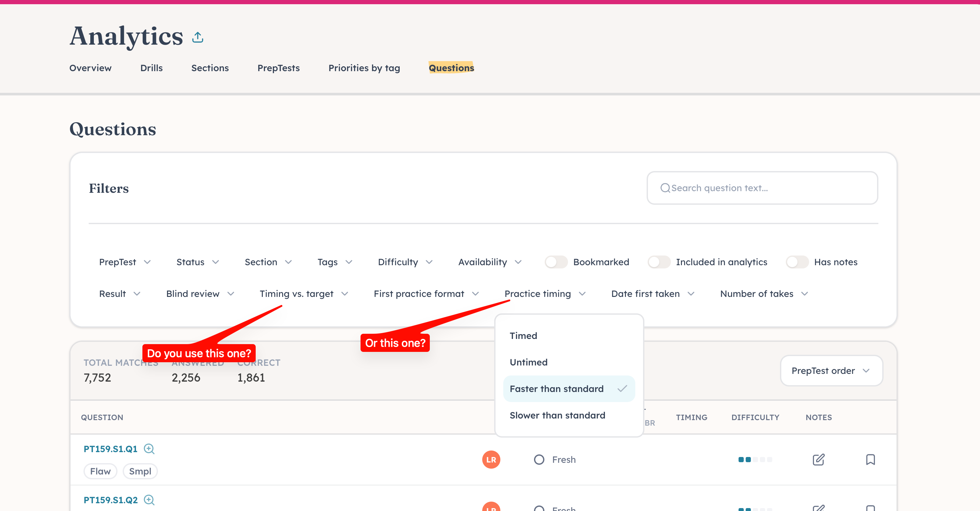Expand the Difficulty filter dropdown
Image resolution: width=980 pixels, height=511 pixels.
(405, 262)
